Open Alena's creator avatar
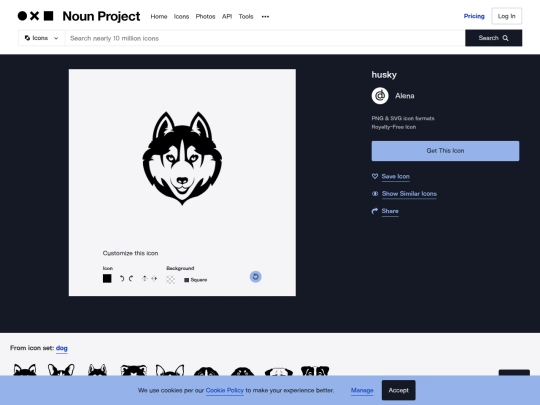This screenshot has height=405, width=540. pyautogui.click(x=380, y=96)
